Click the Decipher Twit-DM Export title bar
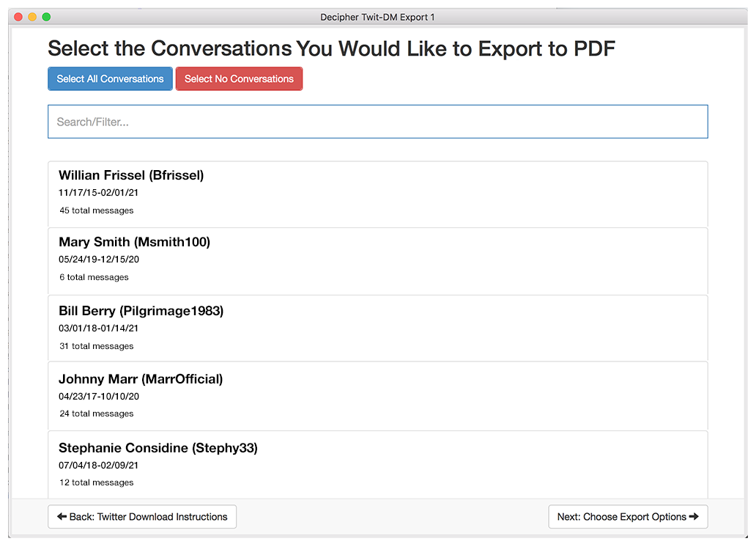The height and width of the screenshot is (544, 756). pos(377,17)
